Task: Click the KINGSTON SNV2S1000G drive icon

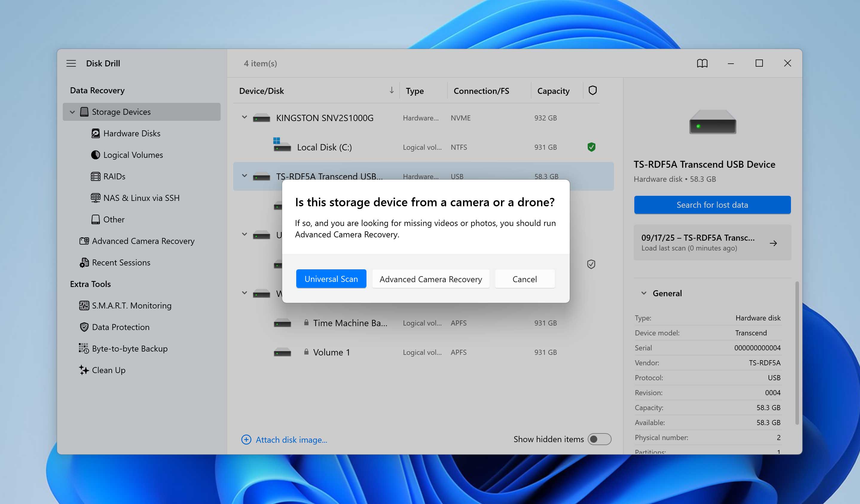Action: click(262, 118)
